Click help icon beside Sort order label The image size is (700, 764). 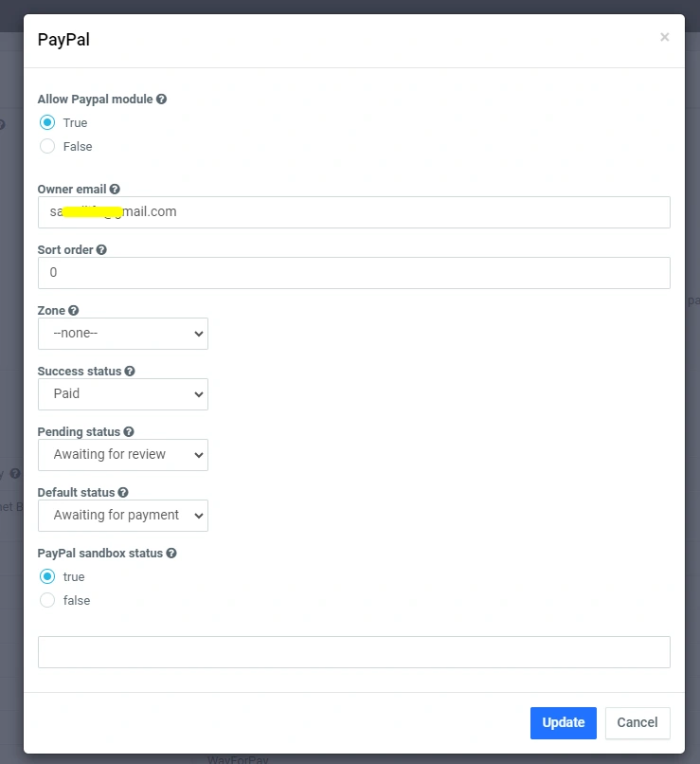[x=101, y=250]
